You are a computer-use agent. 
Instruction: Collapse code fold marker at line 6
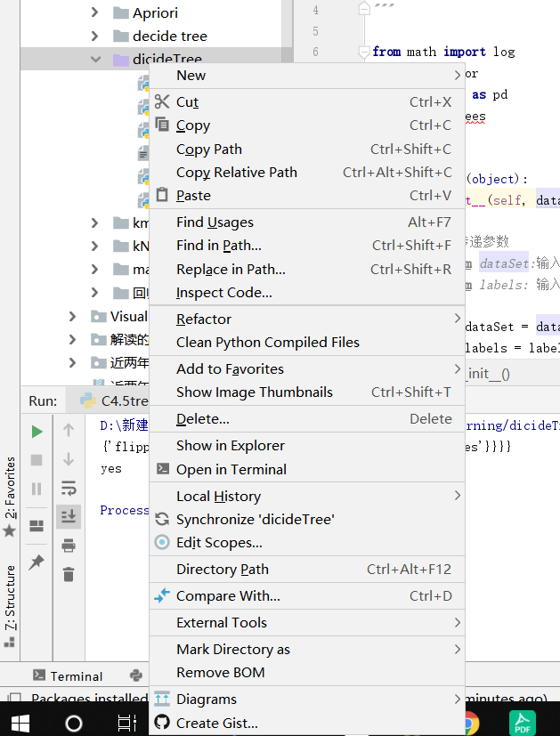364,52
